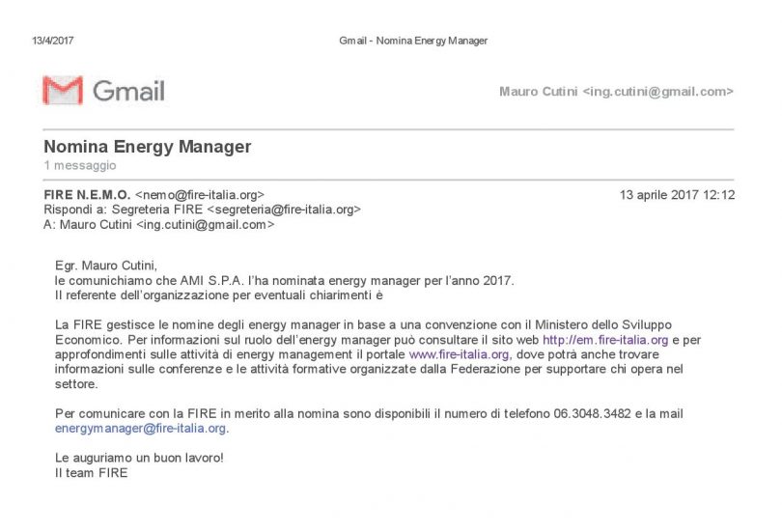This screenshot has height=532, width=782.
Task: Click the line 'Le auguriamo un buon lavoro!'
Action: point(139,458)
